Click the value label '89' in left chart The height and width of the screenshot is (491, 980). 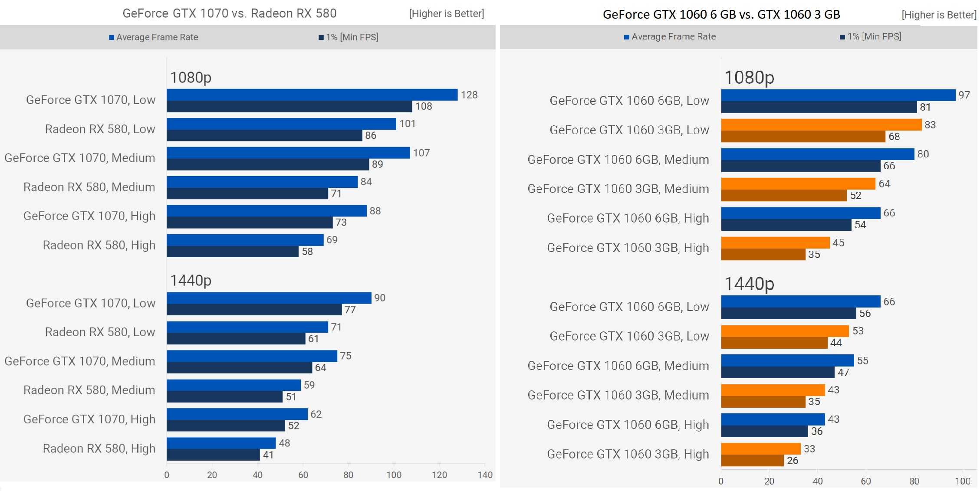(x=378, y=164)
